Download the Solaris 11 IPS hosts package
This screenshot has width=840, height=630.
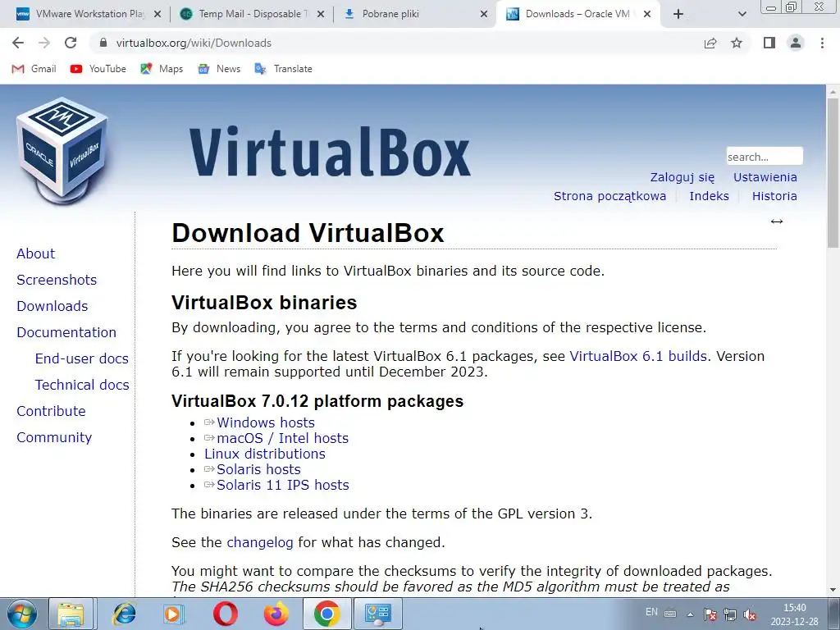coord(283,485)
